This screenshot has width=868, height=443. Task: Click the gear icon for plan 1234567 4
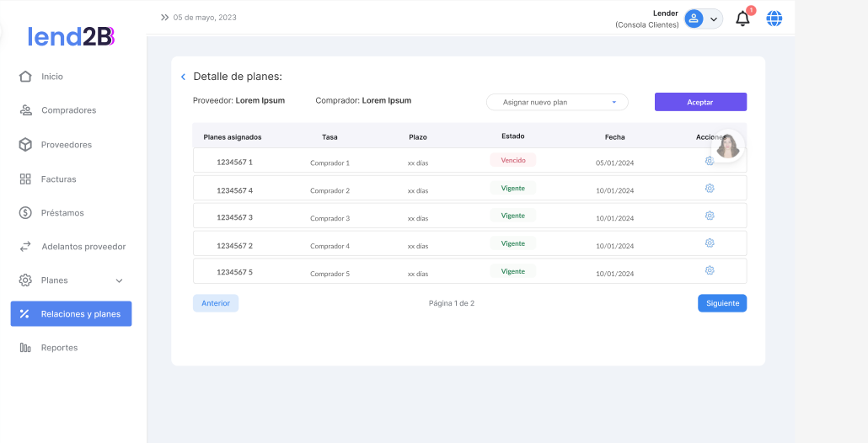click(710, 189)
